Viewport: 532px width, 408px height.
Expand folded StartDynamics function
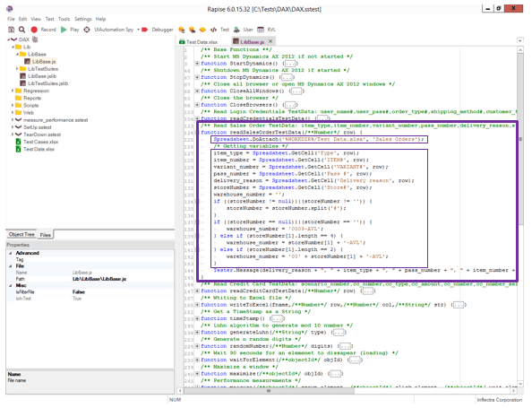point(197,64)
